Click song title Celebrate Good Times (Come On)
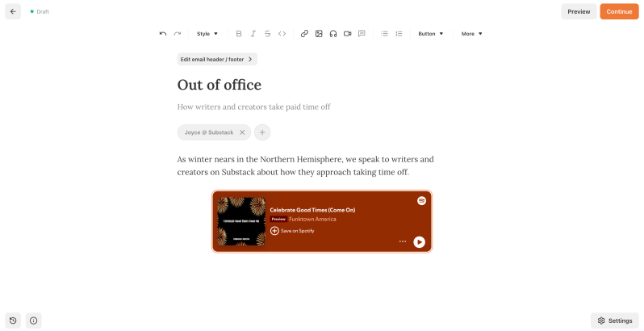Viewport: 644px width, 331px height. pyautogui.click(x=312, y=210)
